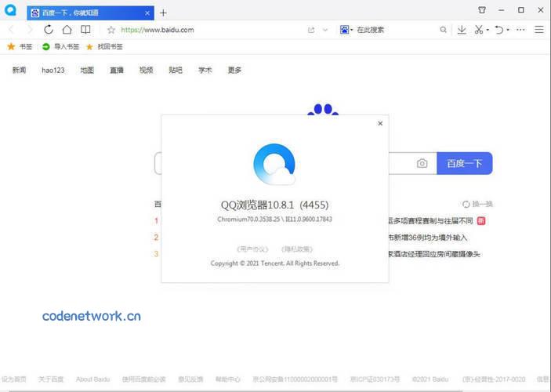The width and height of the screenshot is (551, 392).
Task: Open reading mode book icon
Action: pyautogui.click(x=85, y=30)
